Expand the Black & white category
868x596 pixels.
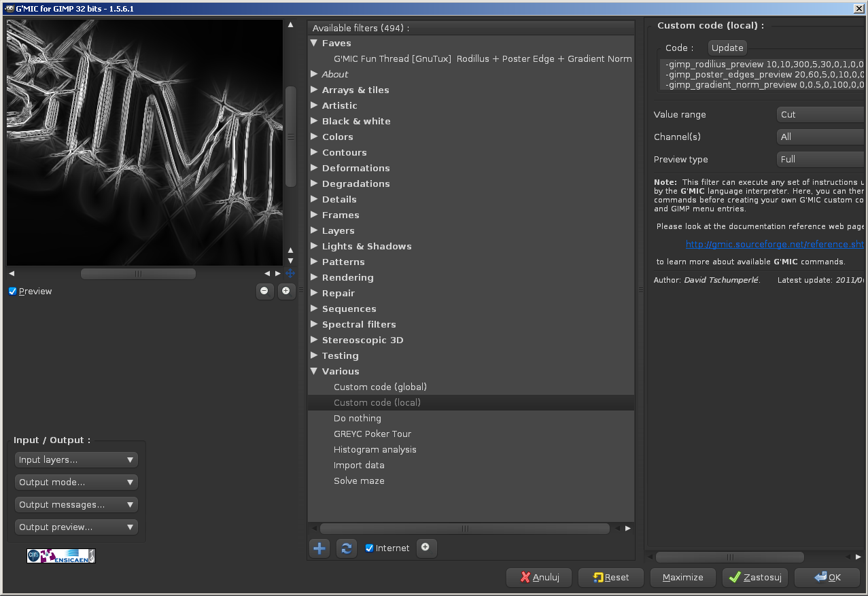point(314,121)
